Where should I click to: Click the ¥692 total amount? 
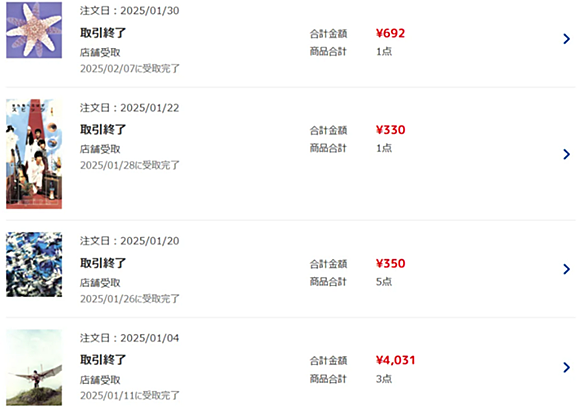point(390,33)
